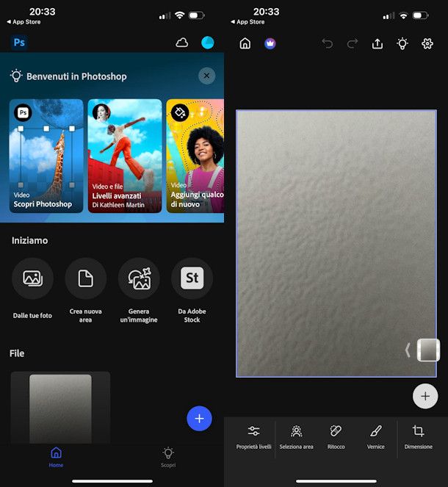This screenshot has width=448, height=487.
Task: Go back to App Store on right screen
Action: 248,22
